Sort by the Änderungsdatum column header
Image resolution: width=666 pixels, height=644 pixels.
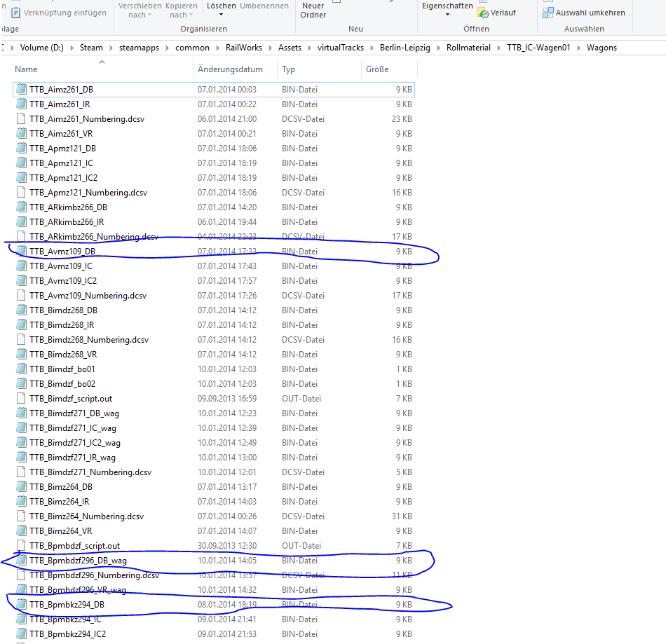[x=230, y=69]
